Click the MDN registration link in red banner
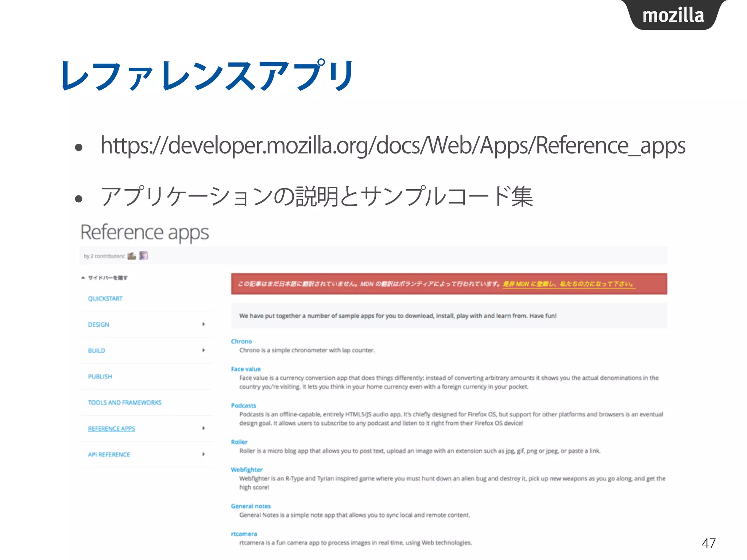The width and height of the screenshot is (747, 560). [569, 284]
